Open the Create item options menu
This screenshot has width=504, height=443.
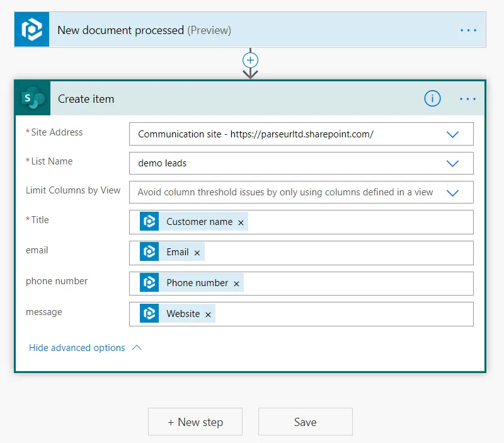tap(468, 98)
